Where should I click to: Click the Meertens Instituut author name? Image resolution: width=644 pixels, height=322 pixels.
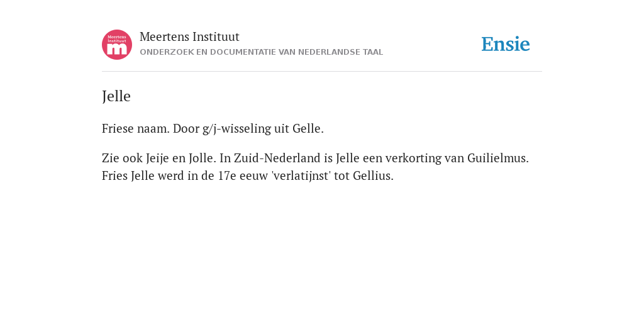click(x=189, y=37)
